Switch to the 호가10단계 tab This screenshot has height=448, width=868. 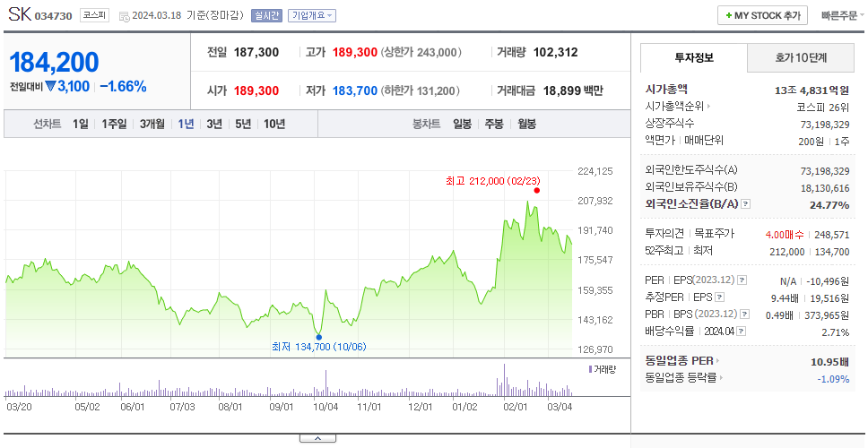point(801,57)
